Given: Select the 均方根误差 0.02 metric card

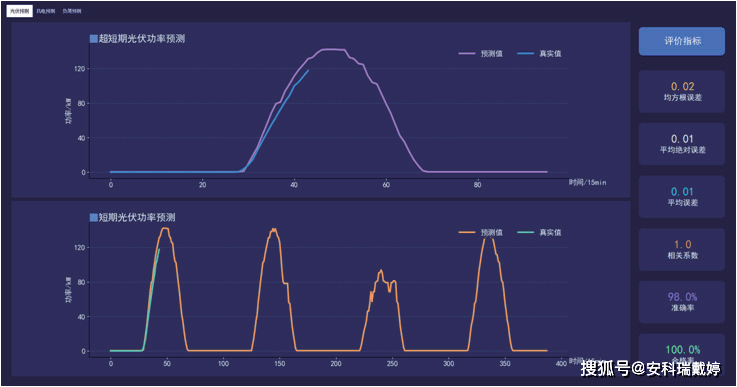Looking at the screenshot, I should 682,92.
